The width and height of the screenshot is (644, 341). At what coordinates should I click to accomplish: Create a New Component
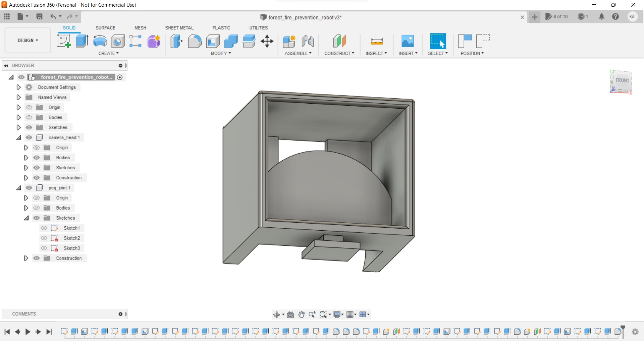289,41
